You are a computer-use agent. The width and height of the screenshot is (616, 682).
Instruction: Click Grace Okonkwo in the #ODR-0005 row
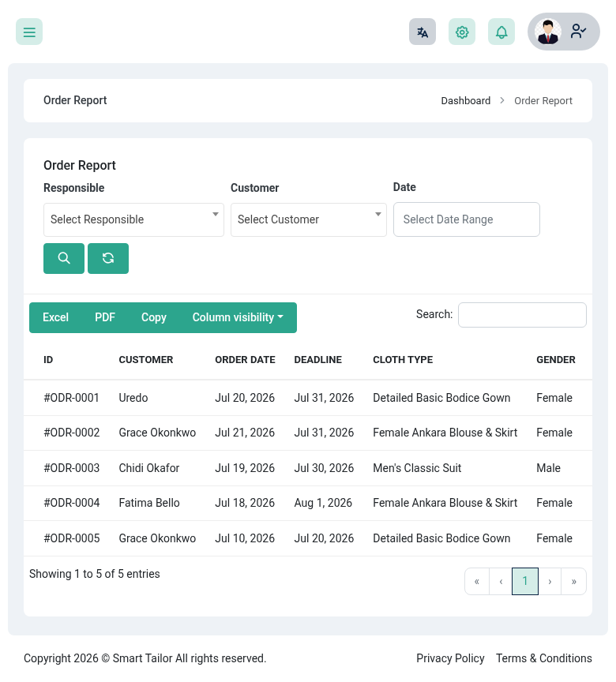pyautogui.click(x=157, y=538)
